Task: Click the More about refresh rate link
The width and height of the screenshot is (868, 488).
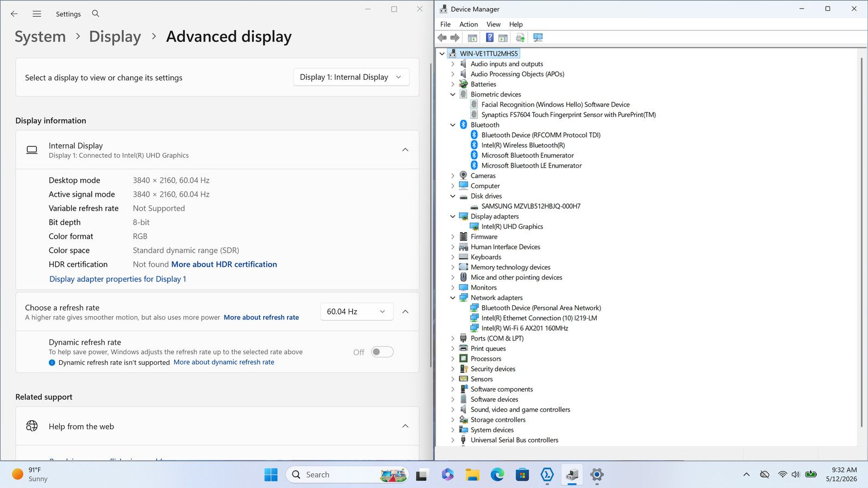Action: [261, 318]
